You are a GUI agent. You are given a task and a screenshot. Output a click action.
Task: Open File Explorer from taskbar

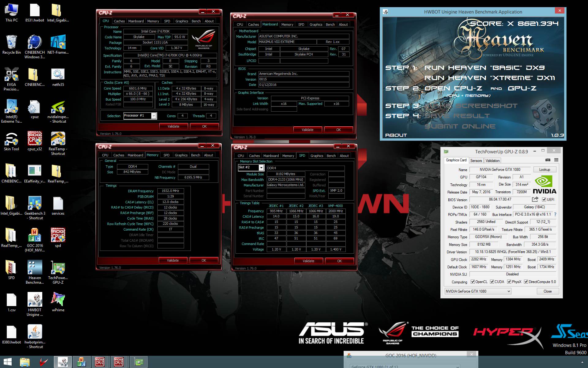tap(25, 362)
